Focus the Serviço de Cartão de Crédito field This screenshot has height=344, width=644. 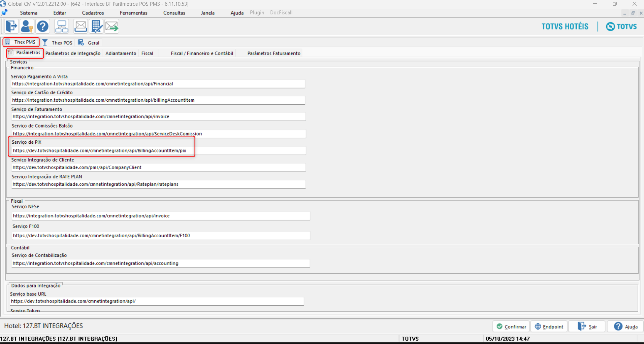158,100
